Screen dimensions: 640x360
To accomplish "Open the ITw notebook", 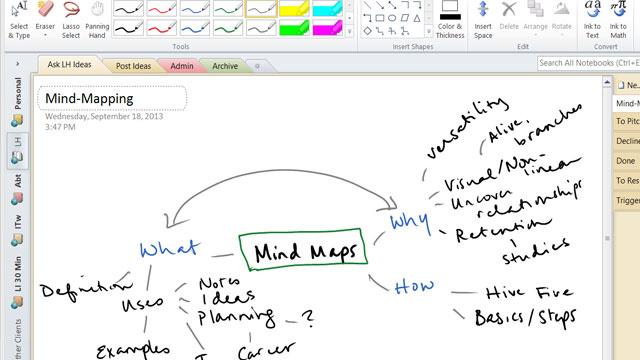I will click(x=17, y=230).
